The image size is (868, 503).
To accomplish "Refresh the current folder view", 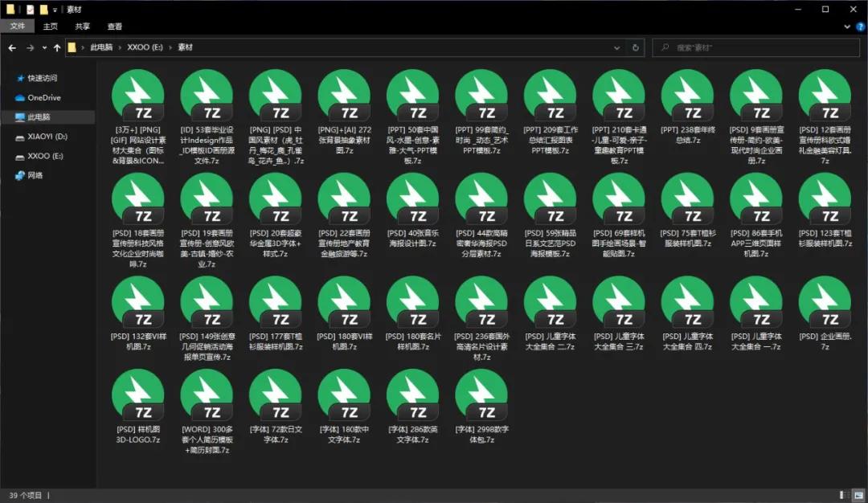I will point(636,47).
